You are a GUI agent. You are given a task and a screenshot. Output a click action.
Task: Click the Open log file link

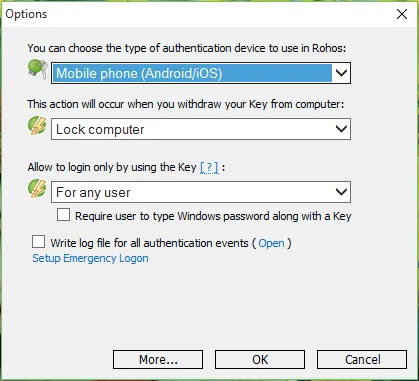click(x=271, y=243)
